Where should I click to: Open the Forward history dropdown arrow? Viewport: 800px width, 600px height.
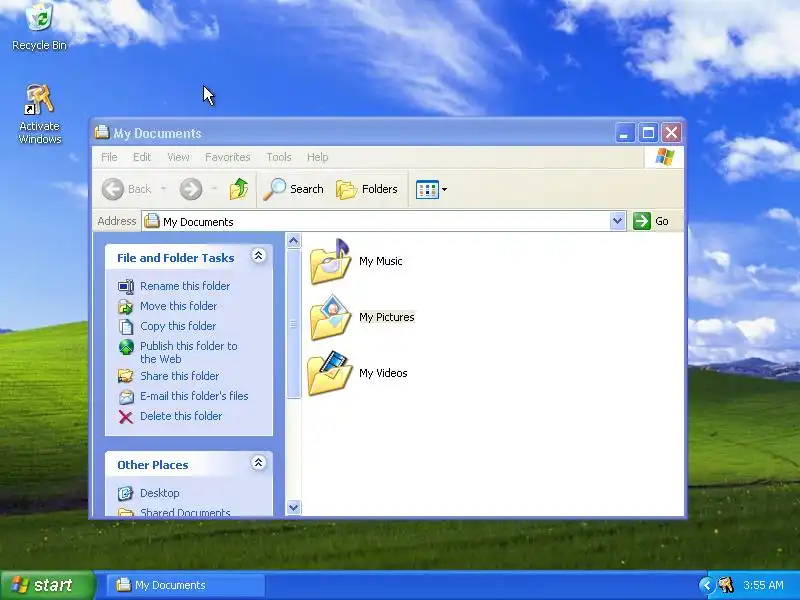point(214,189)
